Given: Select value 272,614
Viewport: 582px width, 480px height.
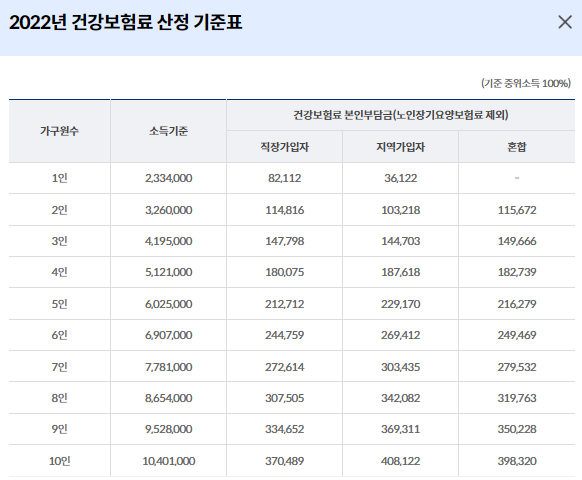Looking at the screenshot, I should pyautogui.click(x=285, y=367).
